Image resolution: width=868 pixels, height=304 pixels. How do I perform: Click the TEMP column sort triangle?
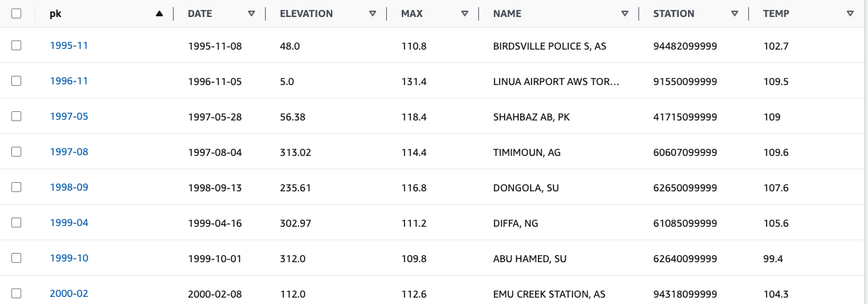(x=850, y=13)
